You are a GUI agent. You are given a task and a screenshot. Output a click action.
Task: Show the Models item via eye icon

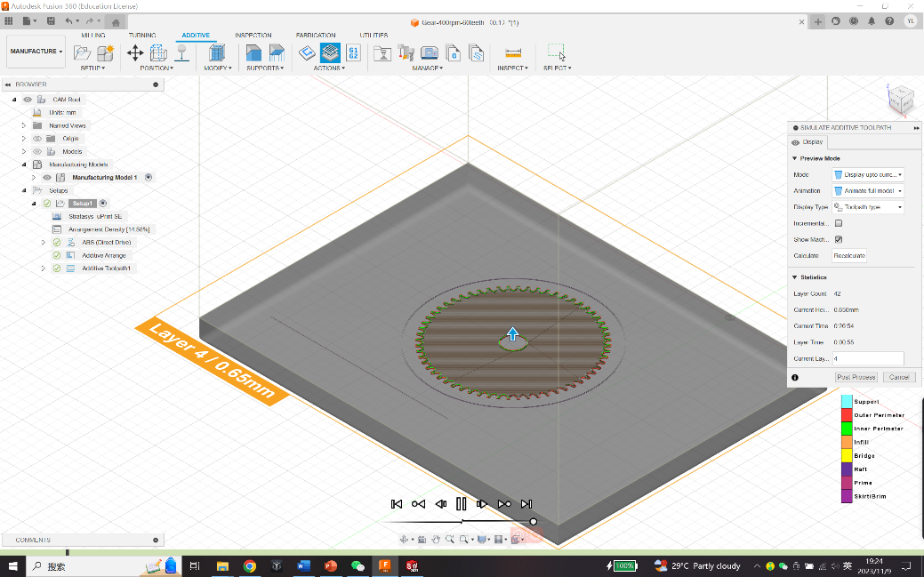click(x=37, y=151)
